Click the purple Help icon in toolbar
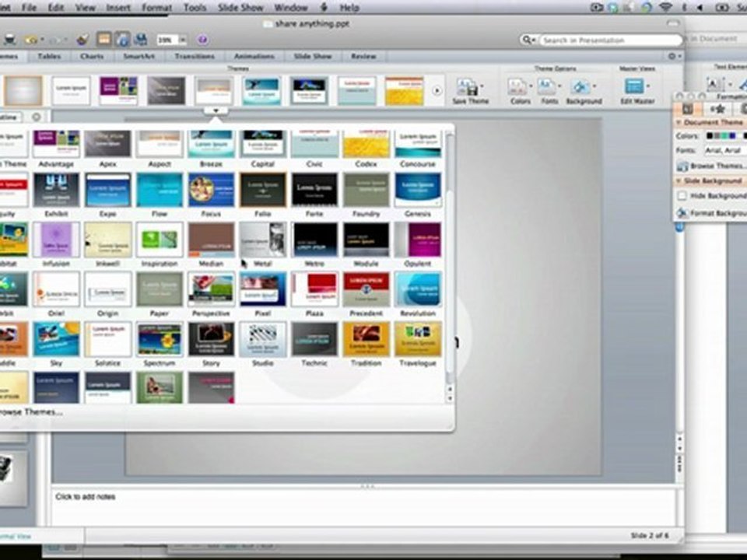 pyautogui.click(x=202, y=40)
